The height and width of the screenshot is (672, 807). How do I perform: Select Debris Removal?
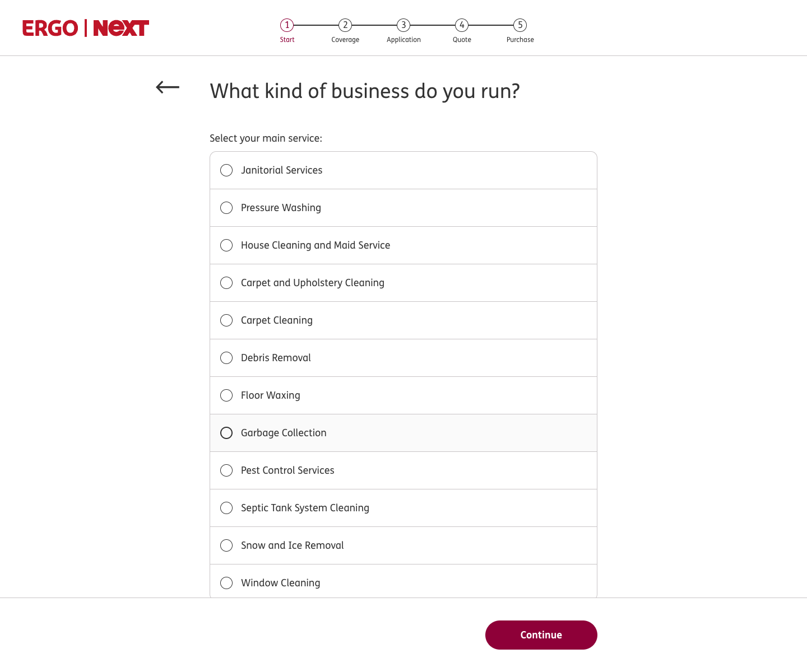pos(226,358)
